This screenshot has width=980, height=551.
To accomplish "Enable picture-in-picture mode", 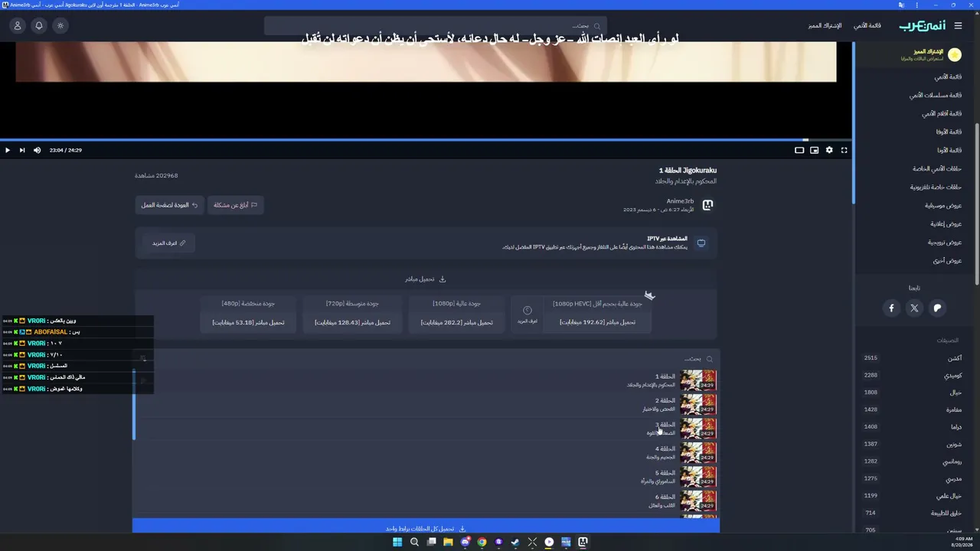I will pos(814,150).
